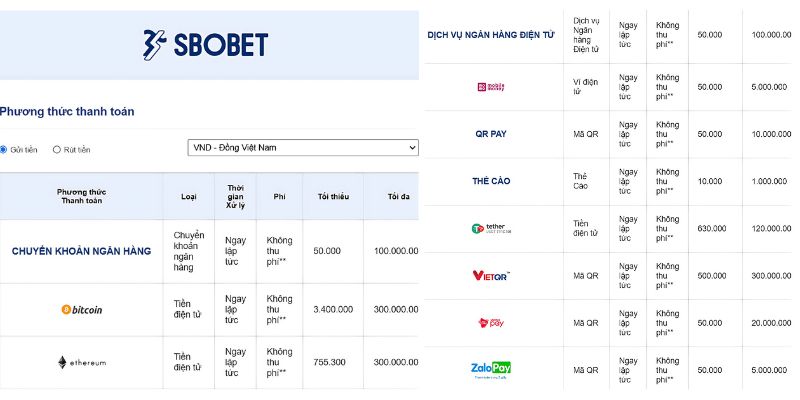The width and height of the screenshot is (800, 400).
Task: Click the QR PAY payment method
Action: pos(491,134)
